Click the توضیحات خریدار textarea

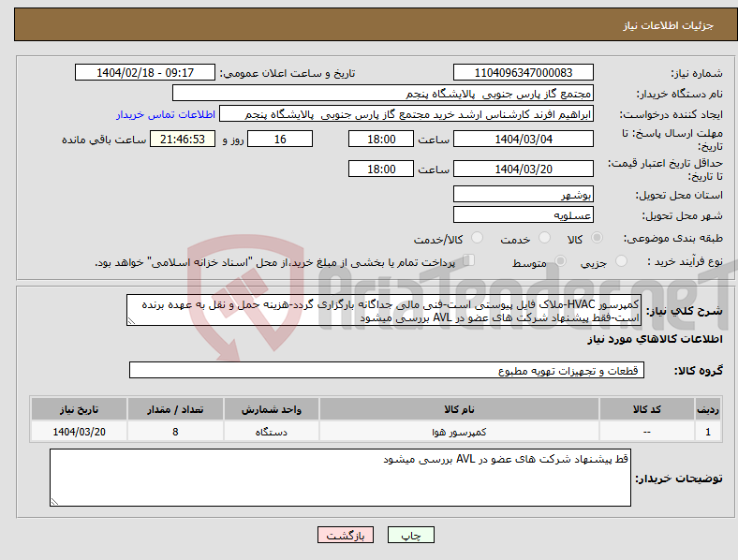pos(340,478)
